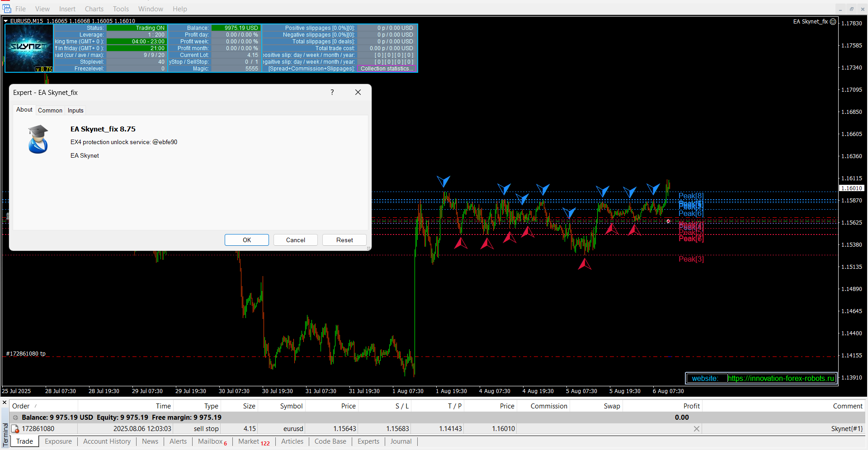Click the 1.16010 current price label on the scale
The width and height of the screenshot is (868, 450).
point(852,188)
